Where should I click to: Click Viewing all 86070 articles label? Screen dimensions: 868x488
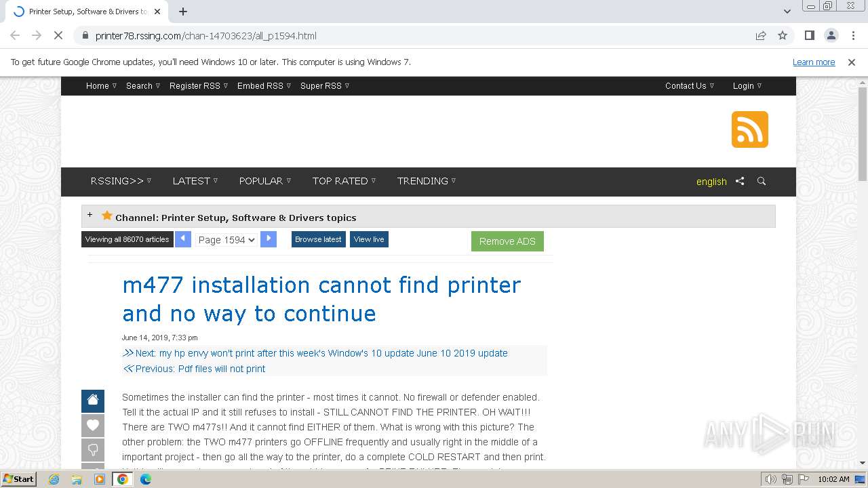click(x=127, y=239)
